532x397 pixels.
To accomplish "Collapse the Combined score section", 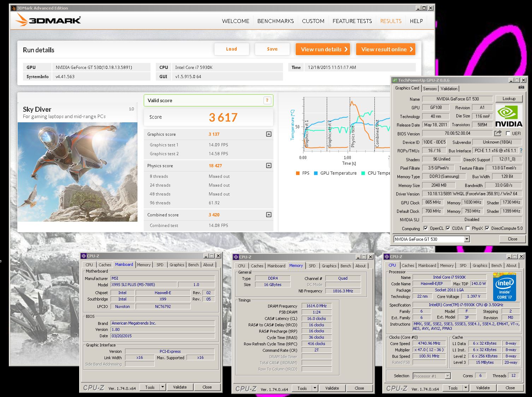I will point(269,215).
